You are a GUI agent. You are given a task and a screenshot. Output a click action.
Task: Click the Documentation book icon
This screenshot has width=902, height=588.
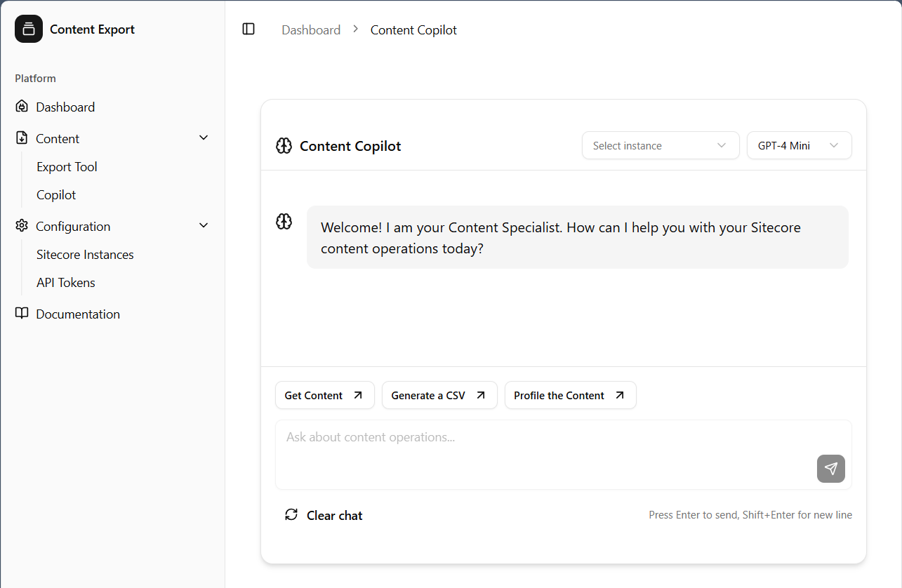pos(22,314)
